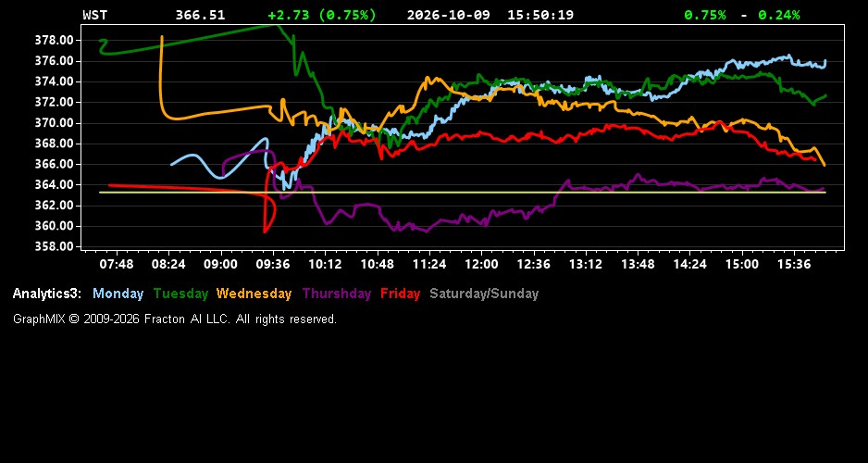Toggle the Friday series in legend
Screen dimensions: 868x463
401,294
